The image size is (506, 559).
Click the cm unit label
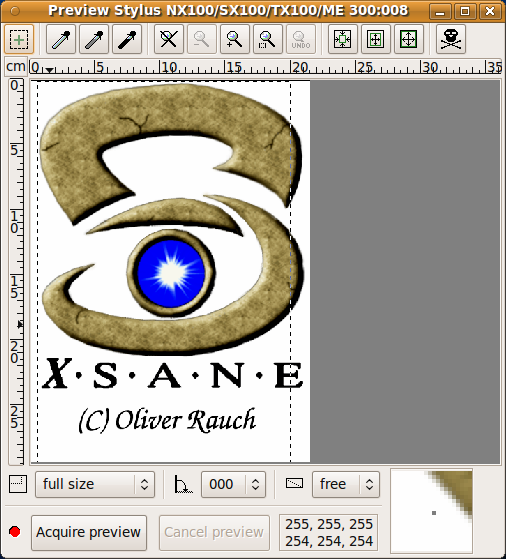[x=16, y=66]
